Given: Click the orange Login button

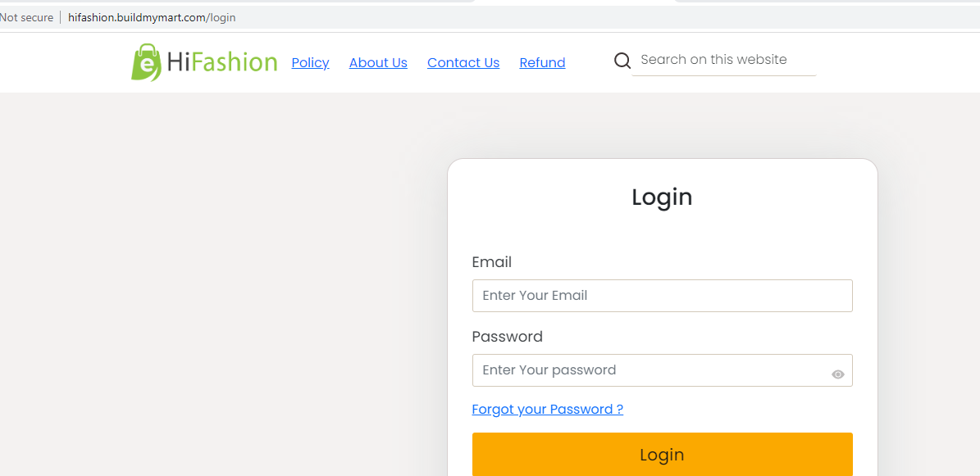Looking at the screenshot, I should coord(662,454).
